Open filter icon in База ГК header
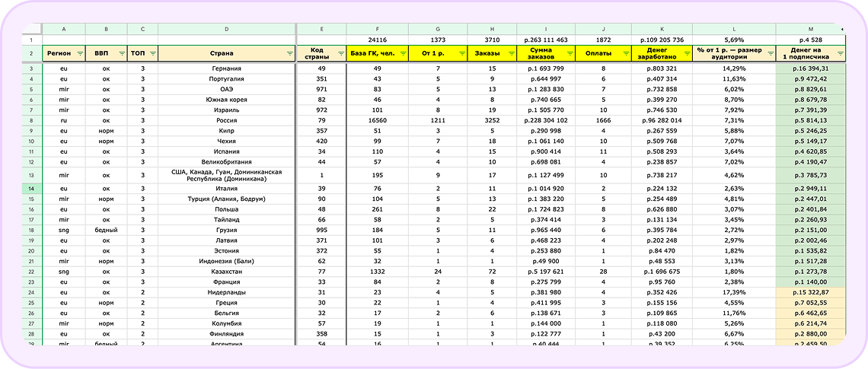The image size is (868, 369). pyautogui.click(x=402, y=54)
